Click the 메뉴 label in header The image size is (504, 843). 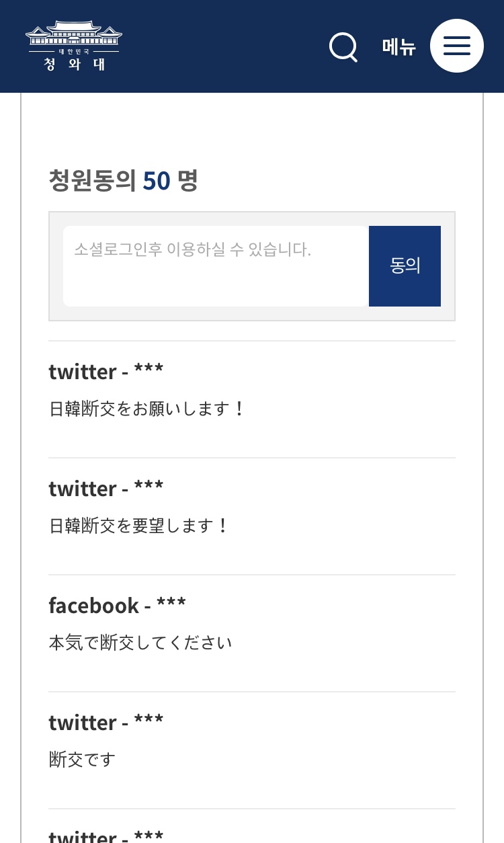(399, 47)
